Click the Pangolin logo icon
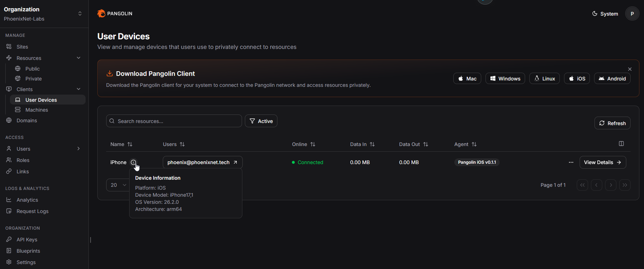 [x=102, y=13]
